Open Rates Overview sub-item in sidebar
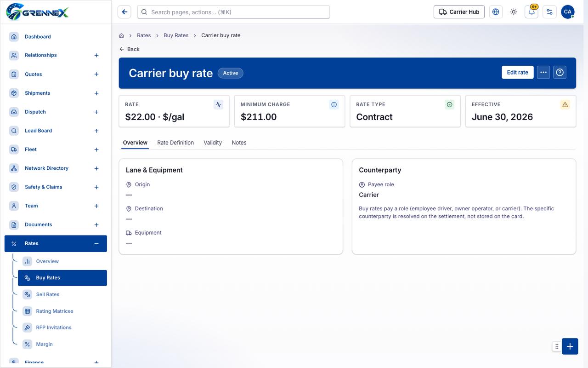 click(62, 261)
